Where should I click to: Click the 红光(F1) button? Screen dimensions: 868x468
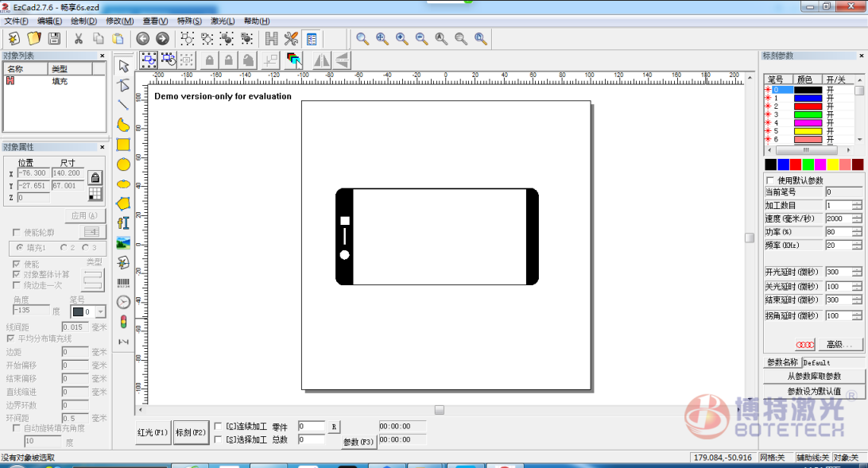pyautogui.click(x=153, y=432)
